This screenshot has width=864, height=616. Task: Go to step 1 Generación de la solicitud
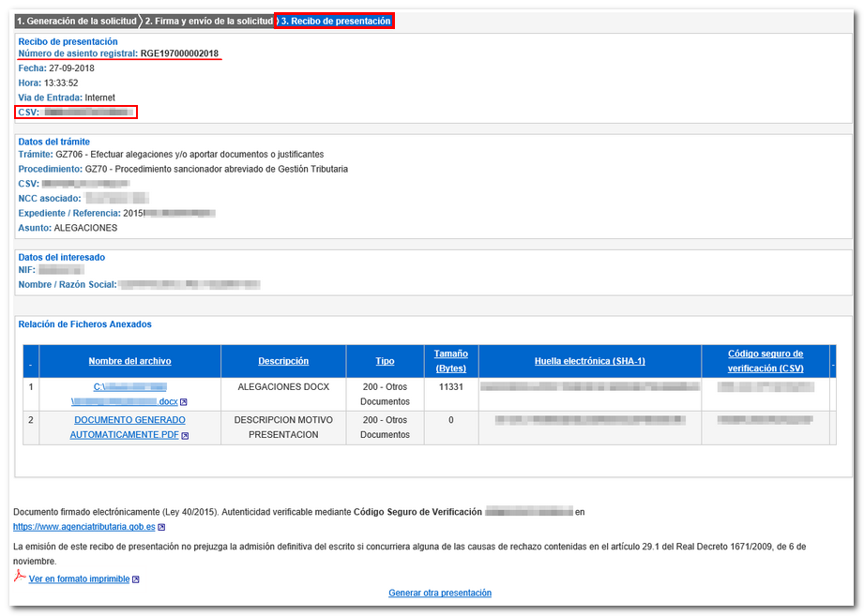point(76,21)
